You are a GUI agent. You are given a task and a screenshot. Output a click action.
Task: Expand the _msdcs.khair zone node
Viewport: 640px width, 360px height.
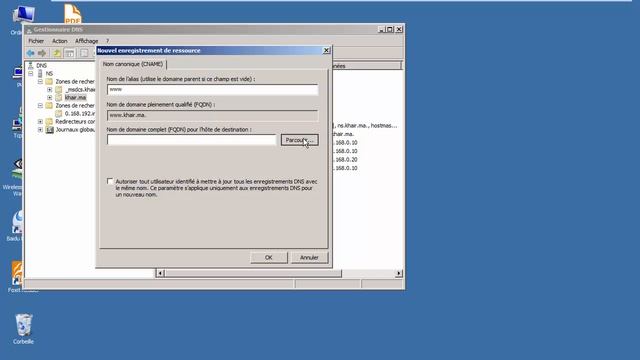point(49,89)
